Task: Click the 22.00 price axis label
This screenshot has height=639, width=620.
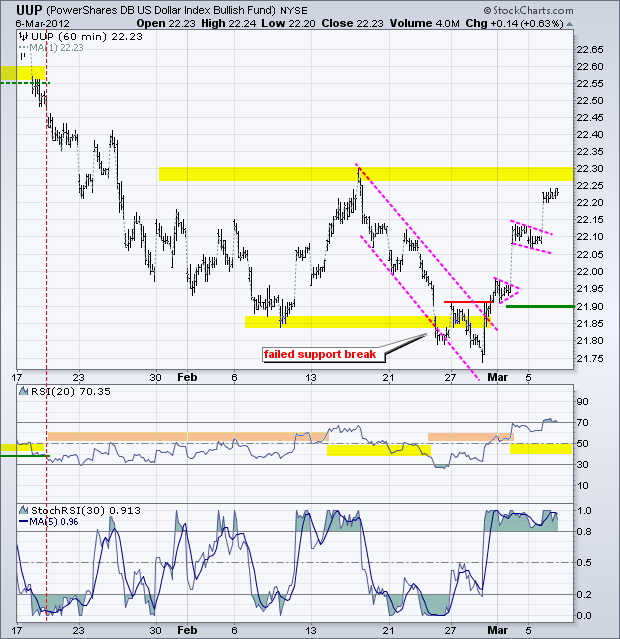Action: (589, 271)
